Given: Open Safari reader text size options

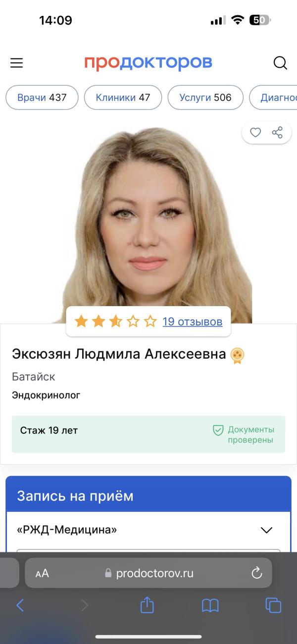Looking at the screenshot, I should coord(42,574).
